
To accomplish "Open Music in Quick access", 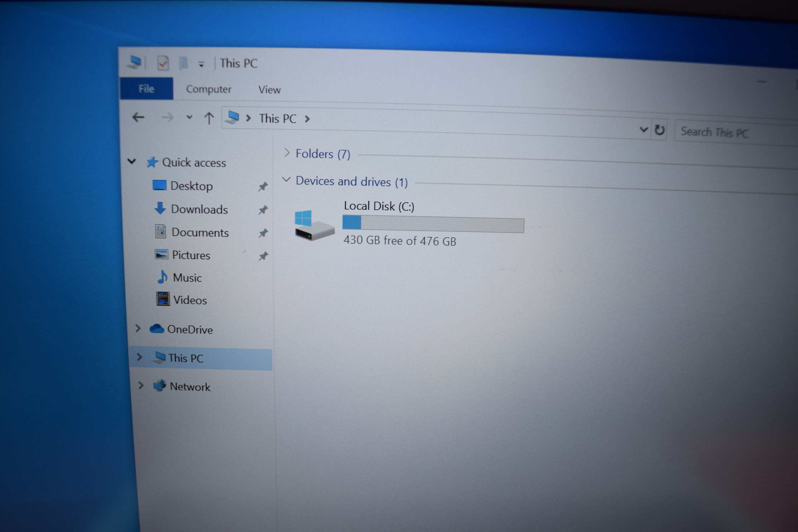I will click(187, 278).
